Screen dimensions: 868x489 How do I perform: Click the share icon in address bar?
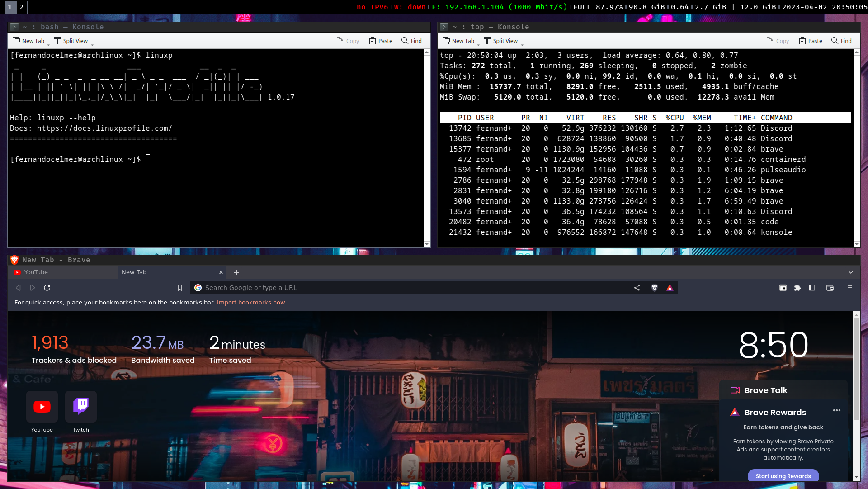click(x=637, y=288)
